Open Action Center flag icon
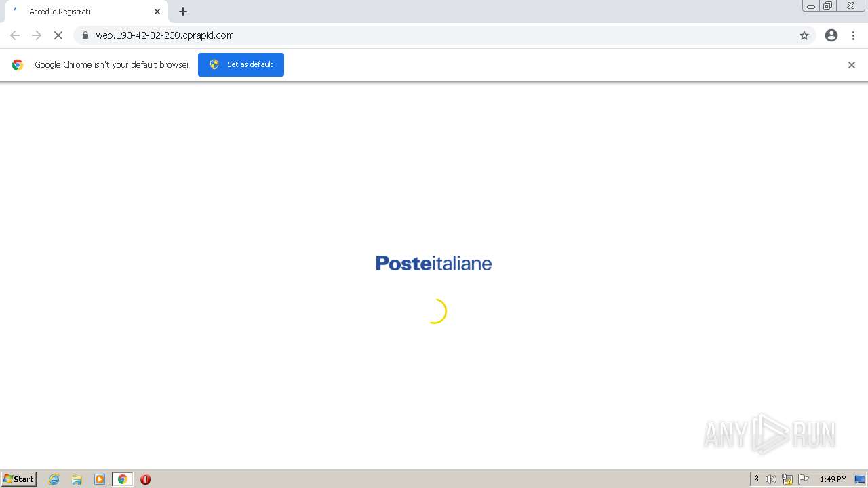 click(804, 479)
